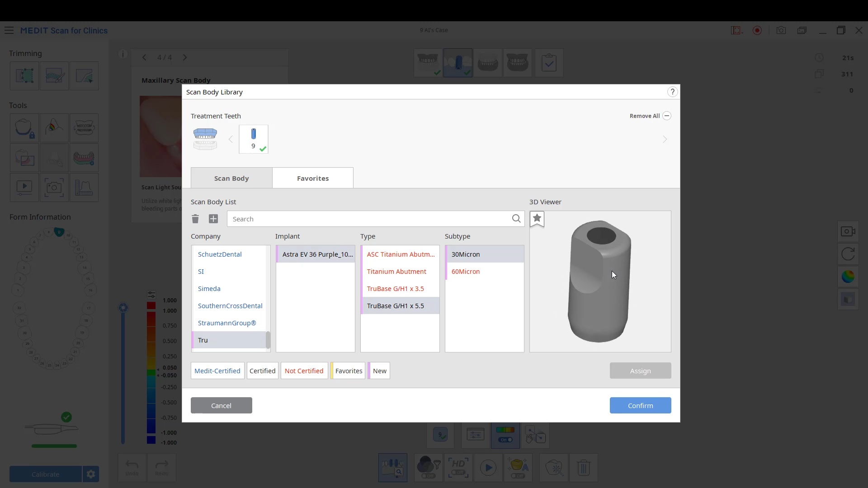Toggle the Not Certified filter
The height and width of the screenshot is (488, 868).
pos(304,371)
